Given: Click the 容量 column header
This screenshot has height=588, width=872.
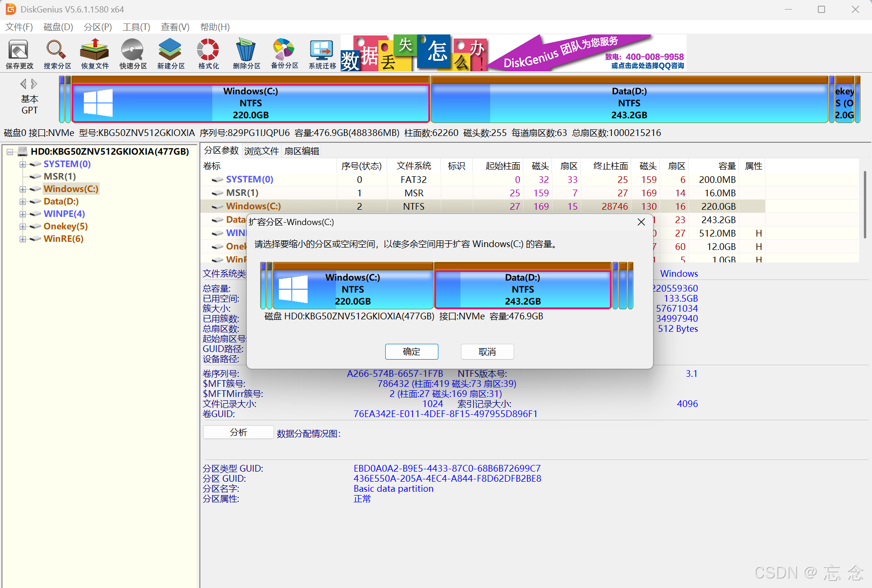Looking at the screenshot, I should (x=715, y=166).
